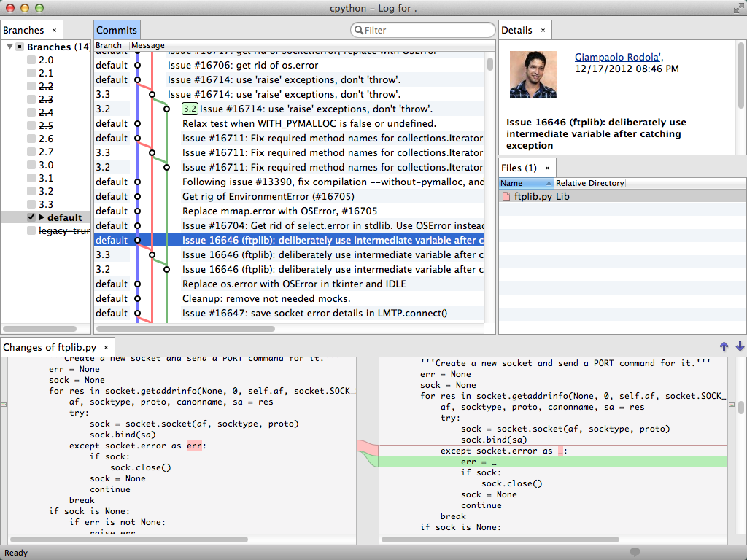
Task: Jump to previous change with up arrow
Action: click(x=724, y=346)
